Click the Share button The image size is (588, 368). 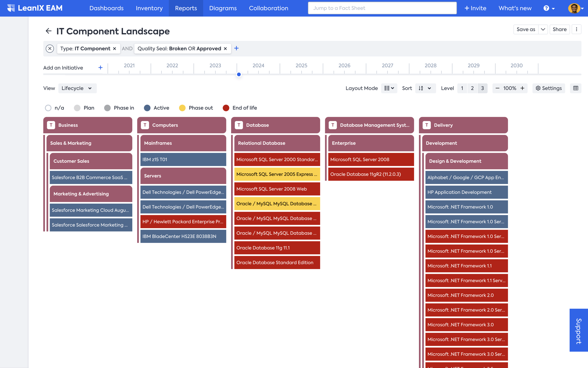[x=559, y=29]
